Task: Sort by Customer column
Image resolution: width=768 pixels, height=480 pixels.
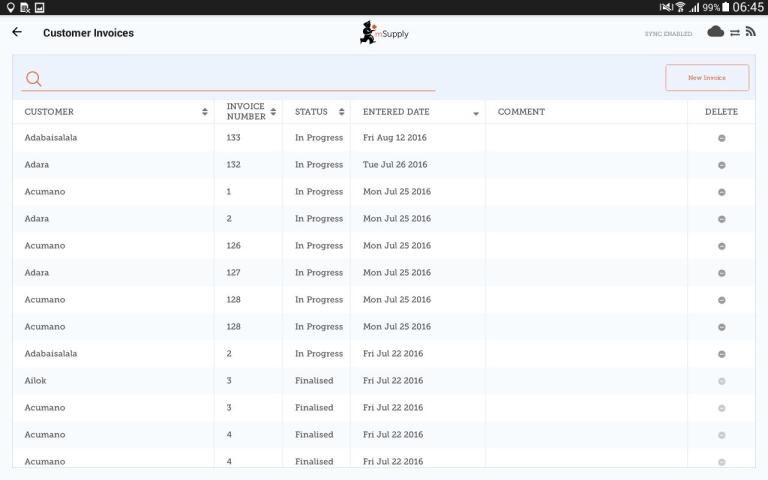Action: (115, 112)
